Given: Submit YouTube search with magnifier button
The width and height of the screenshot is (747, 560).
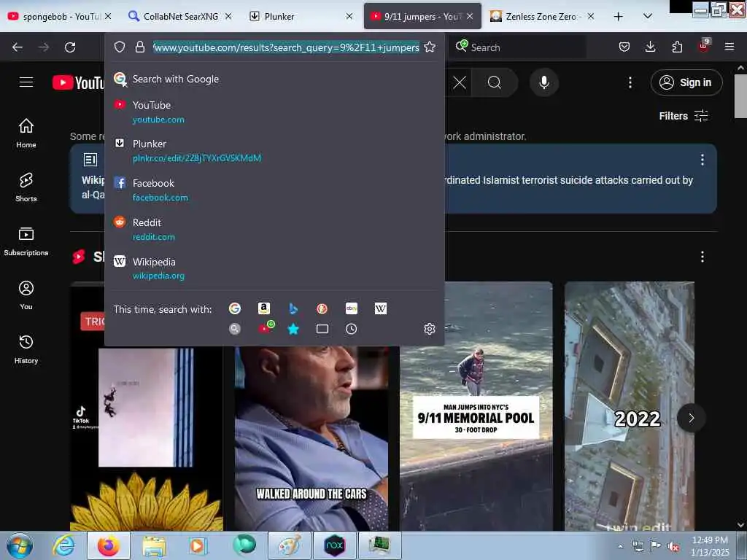Looking at the screenshot, I should [x=495, y=82].
